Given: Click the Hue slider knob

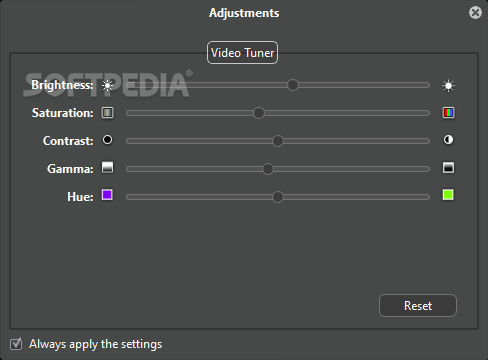Looking at the screenshot, I should pyautogui.click(x=278, y=197).
